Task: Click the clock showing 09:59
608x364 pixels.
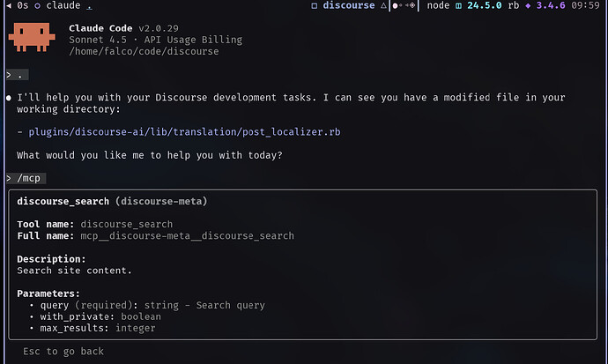Action: [x=585, y=5]
